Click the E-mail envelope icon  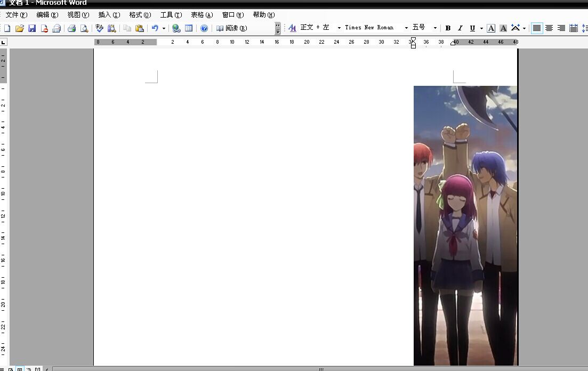pyautogui.click(x=57, y=28)
